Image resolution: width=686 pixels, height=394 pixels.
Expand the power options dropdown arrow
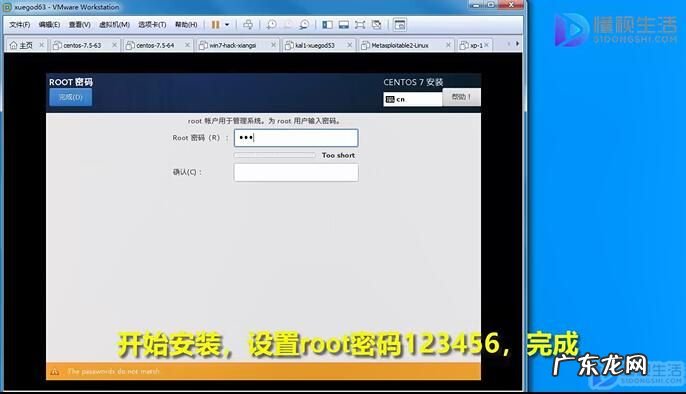pos(227,25)
